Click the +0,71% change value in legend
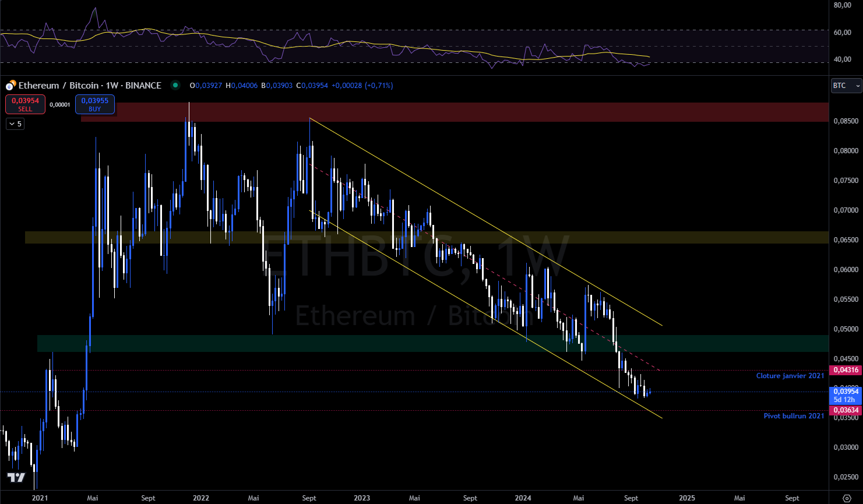The image size is (863, 504). click(379, 85)
